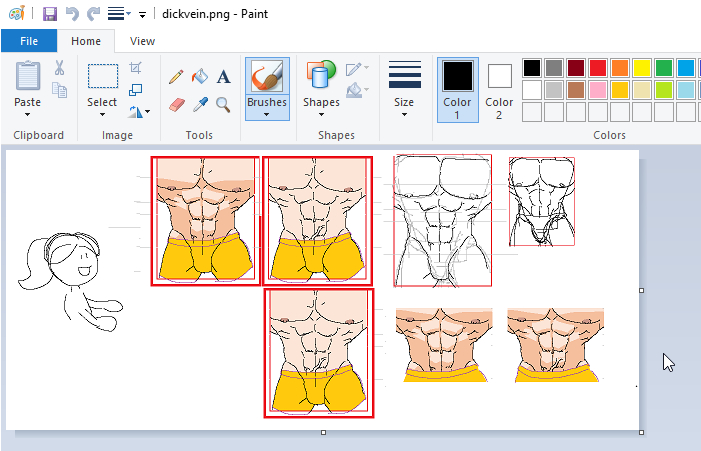Toggle Color 2 as active color
The image size is (701, 451).
(x=499, y=88)
